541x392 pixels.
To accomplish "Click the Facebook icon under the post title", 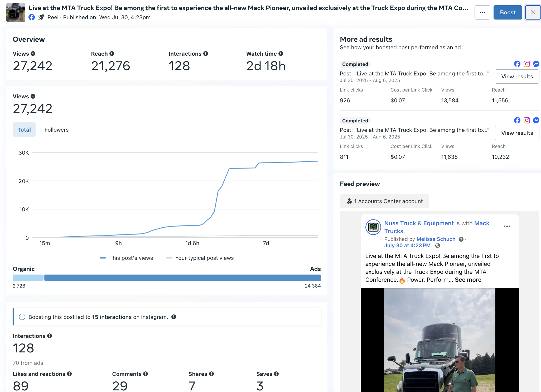I will pyautogui.click(x=32, y=17).
